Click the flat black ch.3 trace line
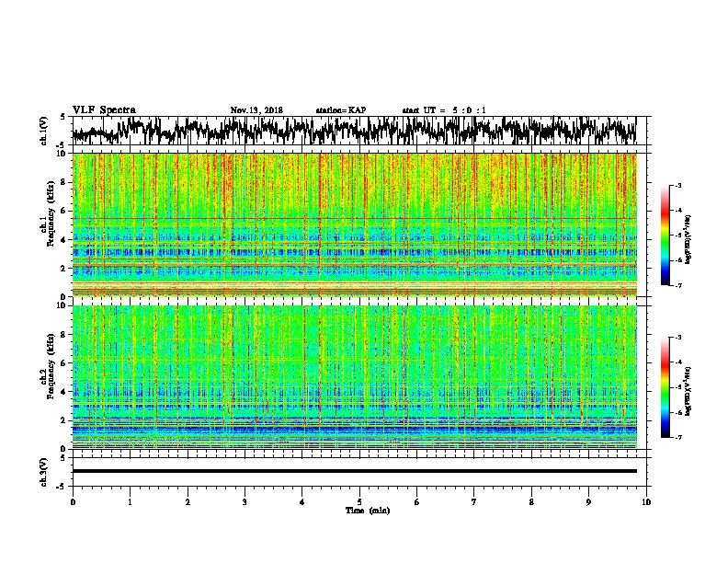Screen dimensions: 728x563 point(354,471)
